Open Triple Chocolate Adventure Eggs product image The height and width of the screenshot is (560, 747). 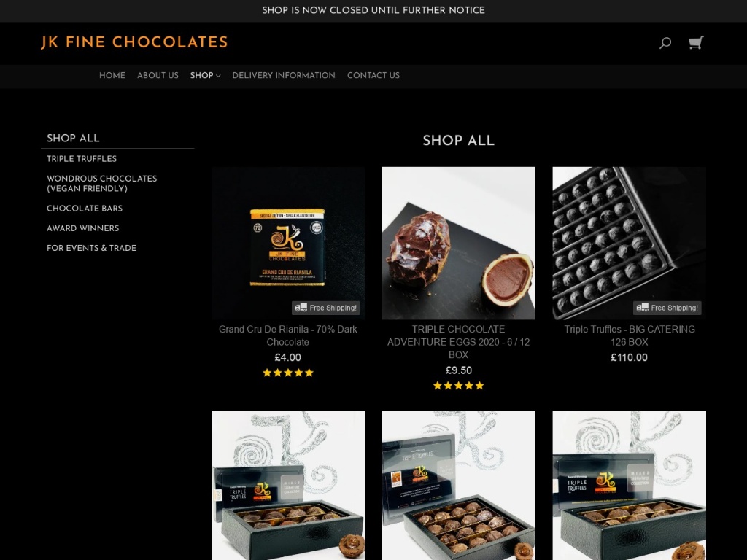click(x=458, y=243)
